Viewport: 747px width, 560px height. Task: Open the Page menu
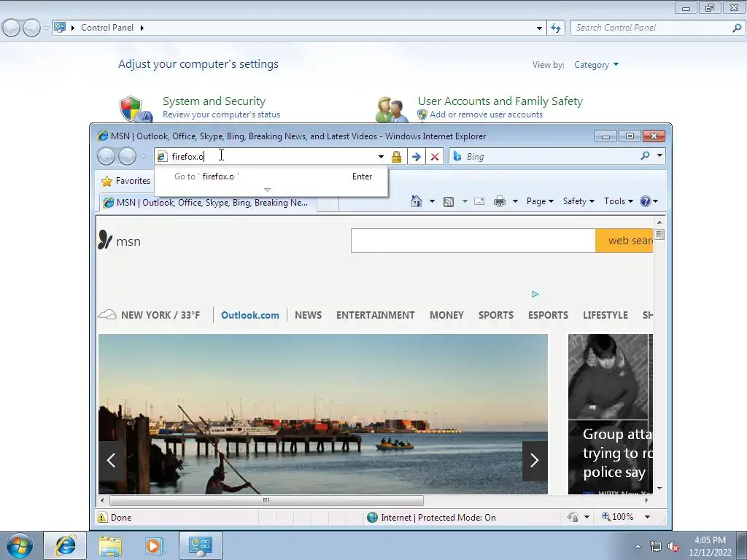(540, 201)
